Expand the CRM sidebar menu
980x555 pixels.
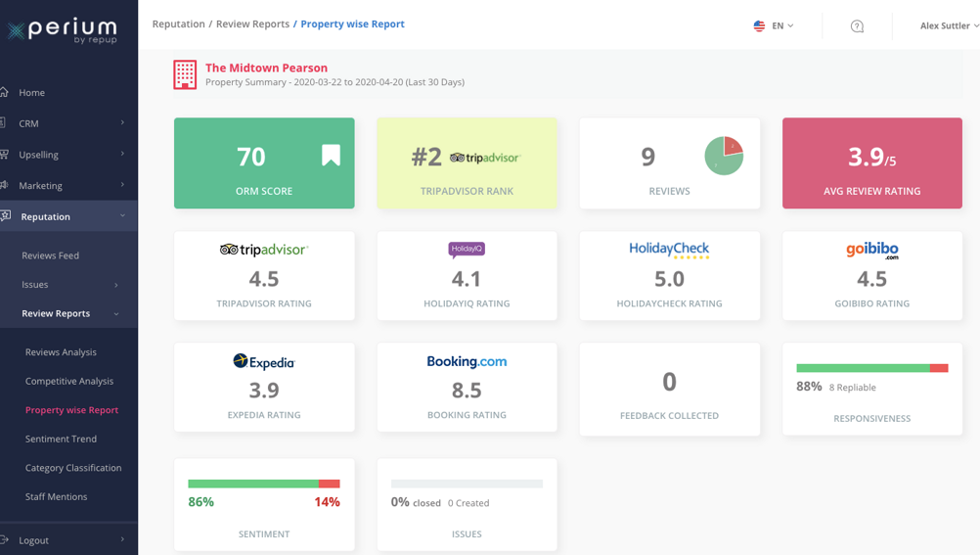(68, 123)
